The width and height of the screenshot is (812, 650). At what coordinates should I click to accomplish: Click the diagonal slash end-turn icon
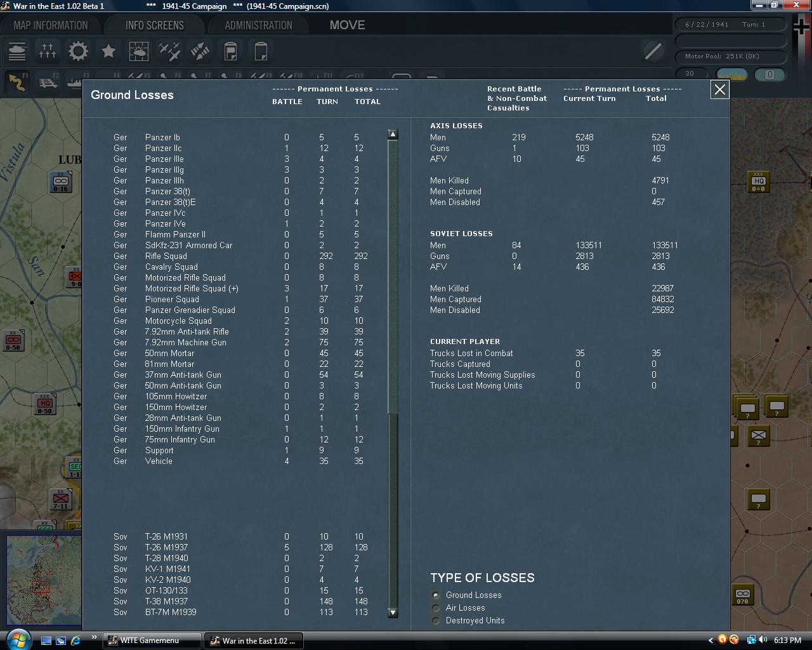(653, 51)
